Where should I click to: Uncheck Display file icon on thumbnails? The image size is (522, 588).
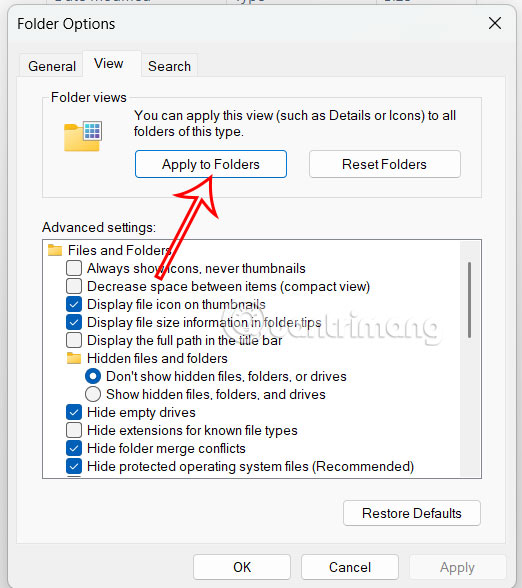pos(74,304)
